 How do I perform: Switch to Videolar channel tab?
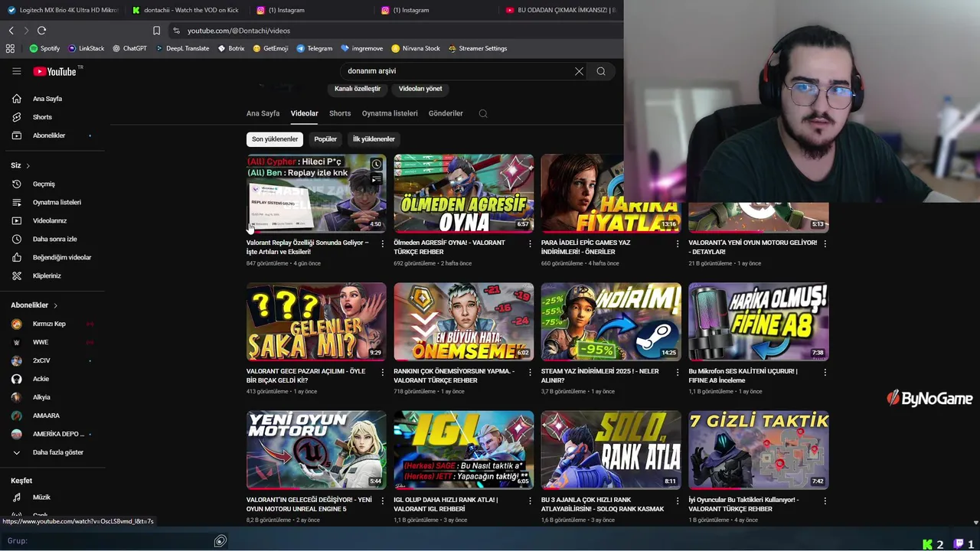[x=304, y=113]
